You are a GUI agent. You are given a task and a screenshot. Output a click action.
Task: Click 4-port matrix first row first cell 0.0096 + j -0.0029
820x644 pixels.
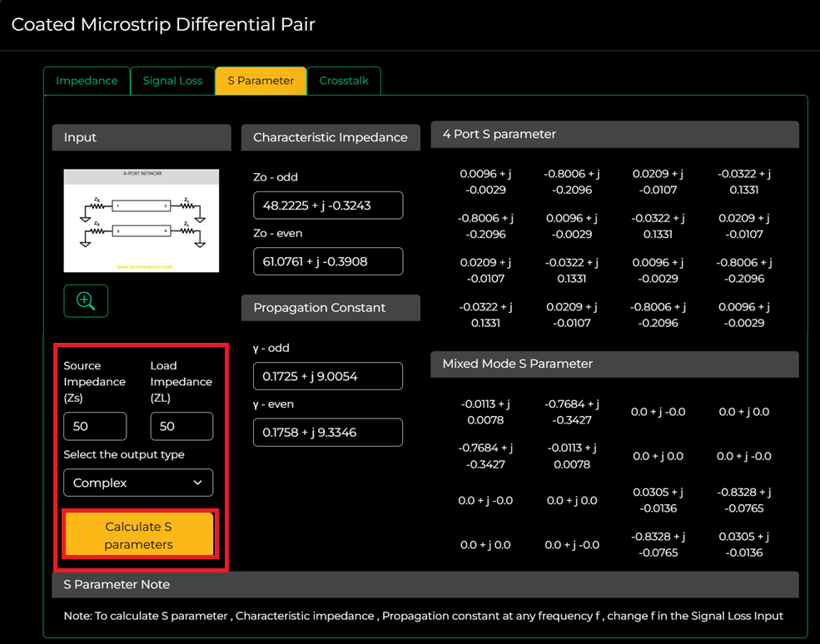click(x=486, y=182)
